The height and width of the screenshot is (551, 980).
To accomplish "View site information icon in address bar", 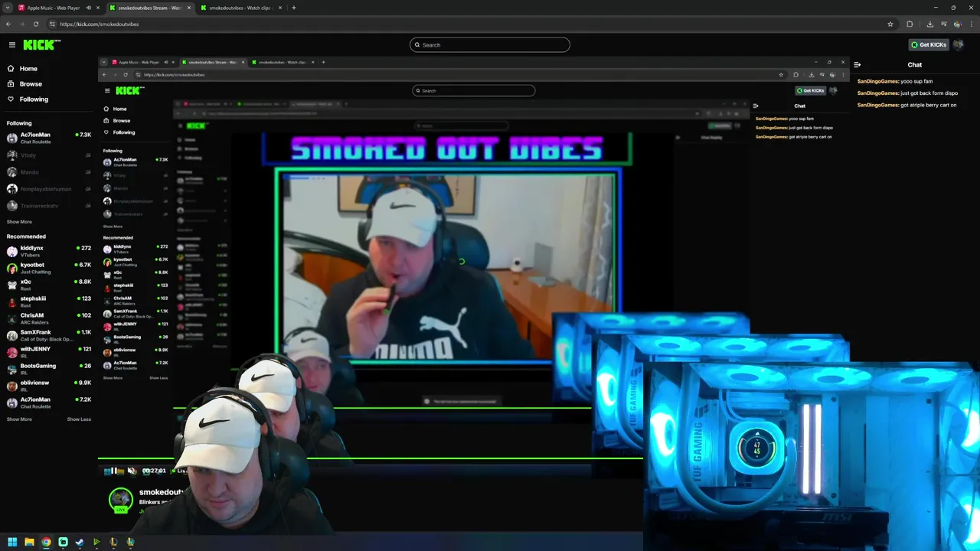I will tap(52, 24).
